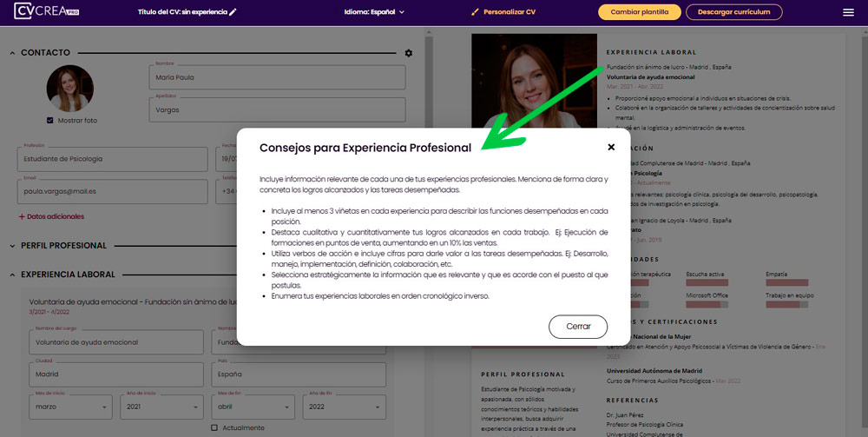
Task: Open the hamburger menu icon
Action: 848,12
